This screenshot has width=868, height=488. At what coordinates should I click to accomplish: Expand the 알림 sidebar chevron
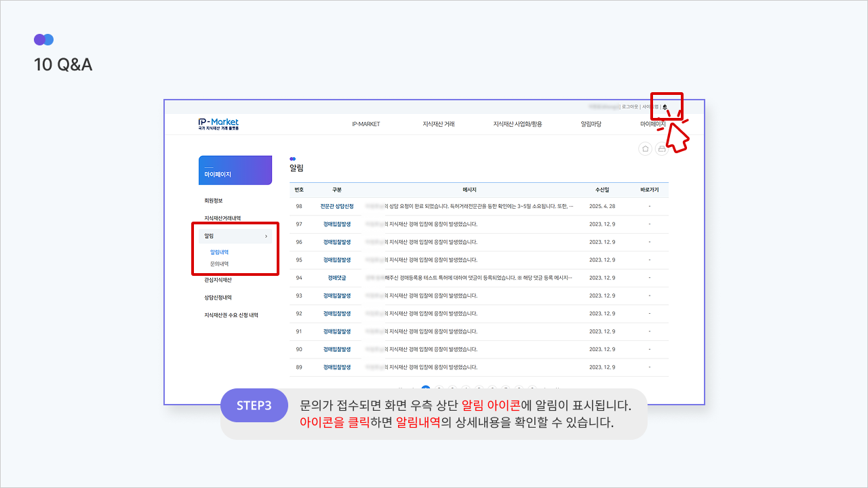coord(266,236)
